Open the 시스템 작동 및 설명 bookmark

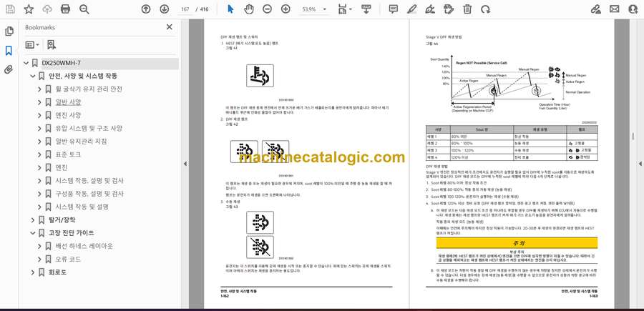[82, 207]
